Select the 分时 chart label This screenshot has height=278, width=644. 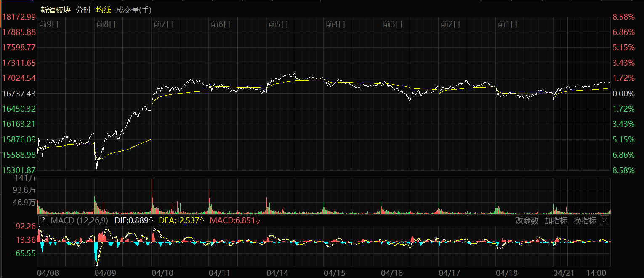click(x=83, y=10)
